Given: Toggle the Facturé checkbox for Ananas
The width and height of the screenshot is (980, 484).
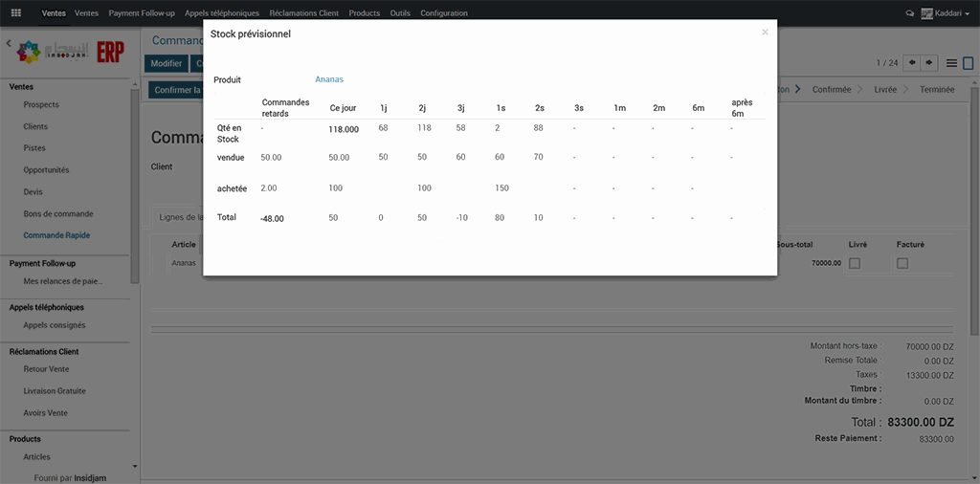Looking at the screenshot, I should pyautogui.click(x=902, y=264).
